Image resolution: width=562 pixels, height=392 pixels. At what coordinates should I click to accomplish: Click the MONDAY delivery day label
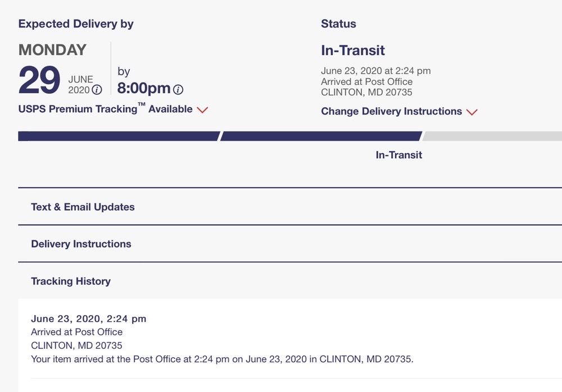tap(52, 50)
